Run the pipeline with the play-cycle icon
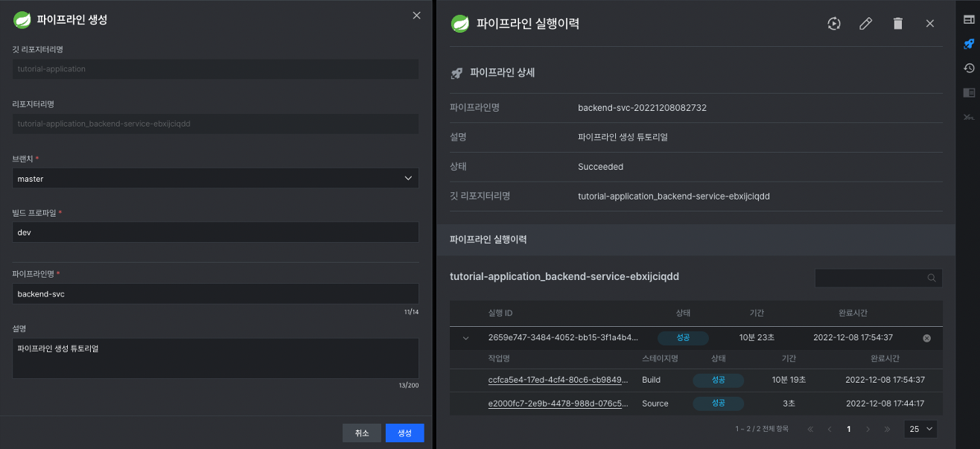 (834, 24)
